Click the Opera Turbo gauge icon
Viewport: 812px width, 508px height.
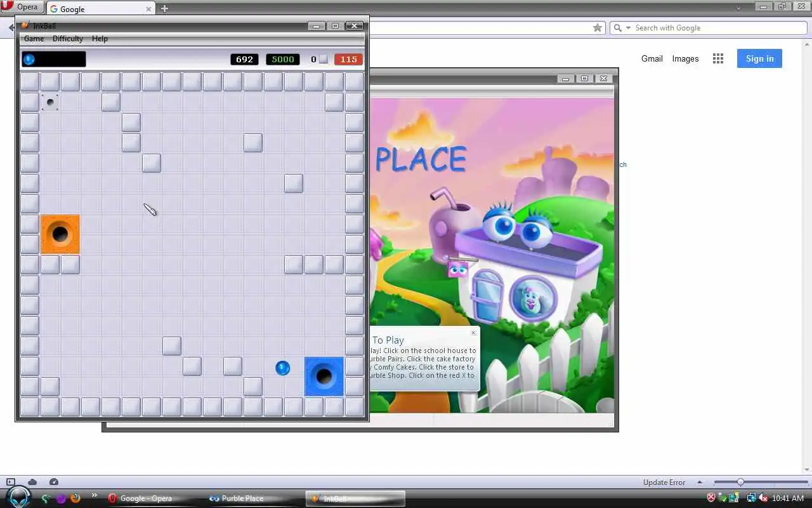(x=54, y=482)
